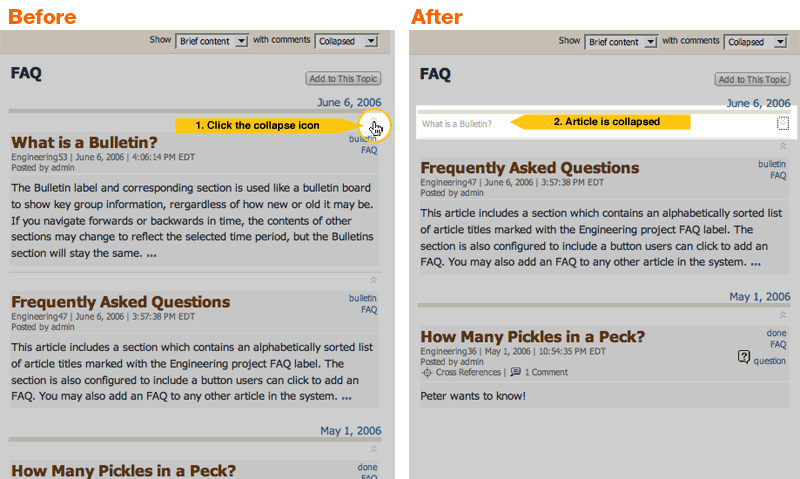
Task: Click the collapsed What is a Bulletin? title text
Action: tap(457, 124)
